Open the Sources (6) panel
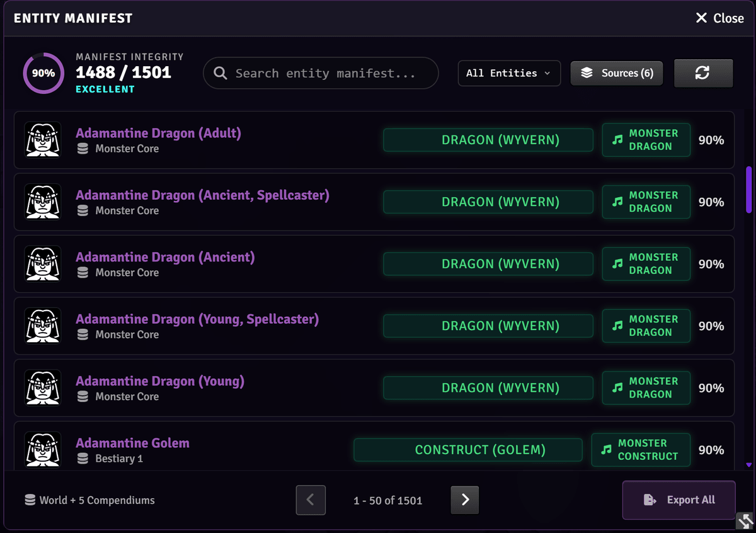Image resolution: width=756 pixels, height=533 pixels. (x=617, y=73)
